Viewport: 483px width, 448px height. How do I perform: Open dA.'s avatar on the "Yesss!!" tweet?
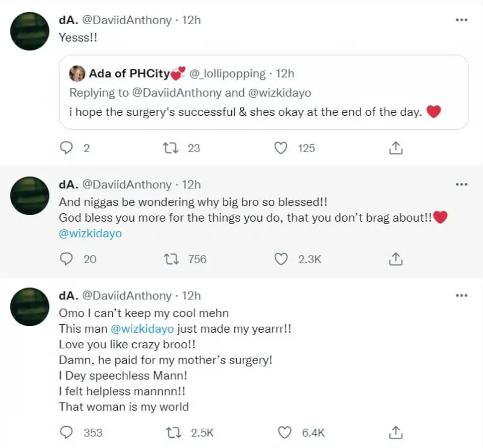coord(30,31)
